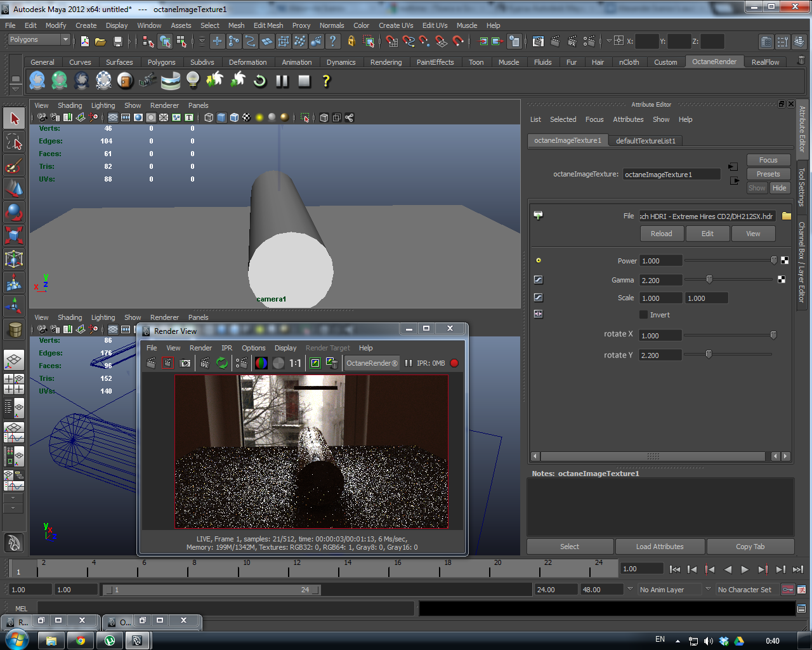Switch to the Rendering shelf tab
Image resolution: width=812 pixels, height=650 pixels.
tap(386, 62)
